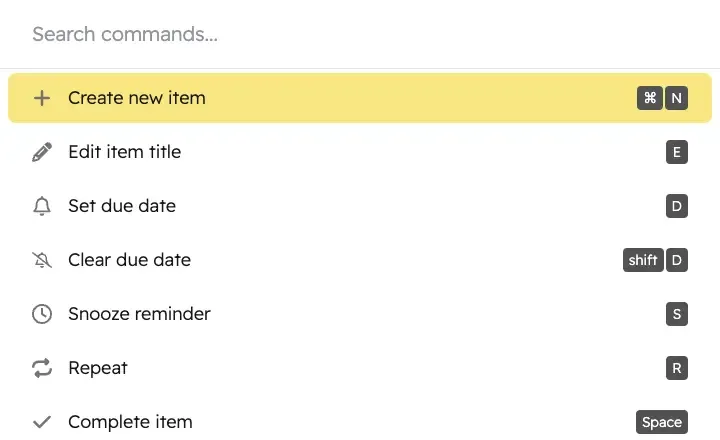Click the N shortcut key badge
The height and width of the screenshot is (440, 720).
pyautogui.click(x=676, y=98)
